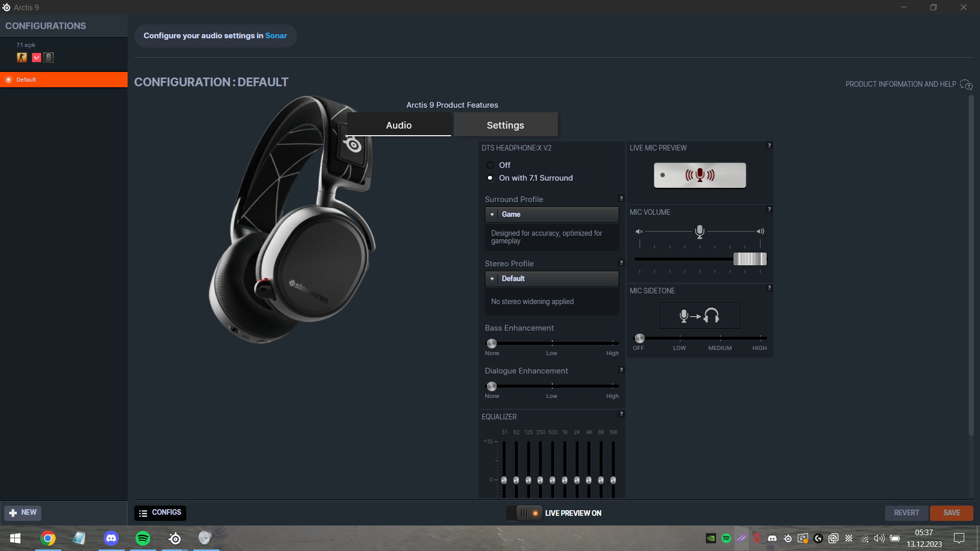Click the Mic Volume help question mark
Screen dimensions: 980x551
click(x=769, y=209)
